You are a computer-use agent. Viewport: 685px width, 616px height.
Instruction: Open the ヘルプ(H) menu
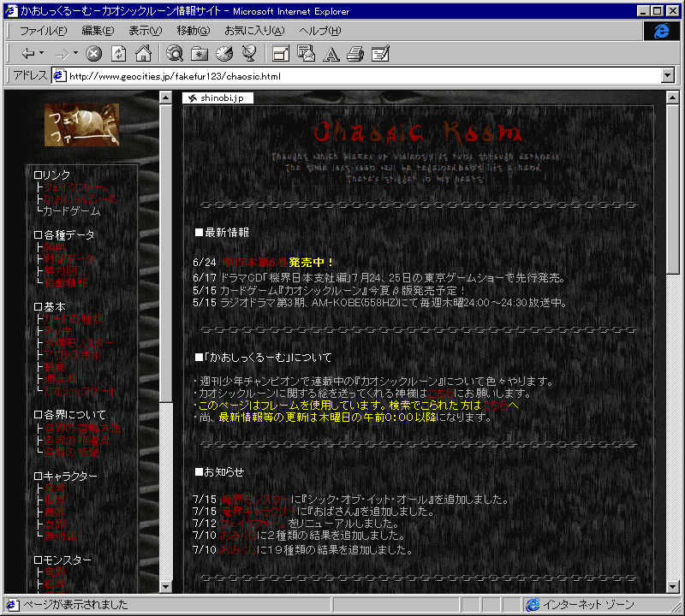319,31
